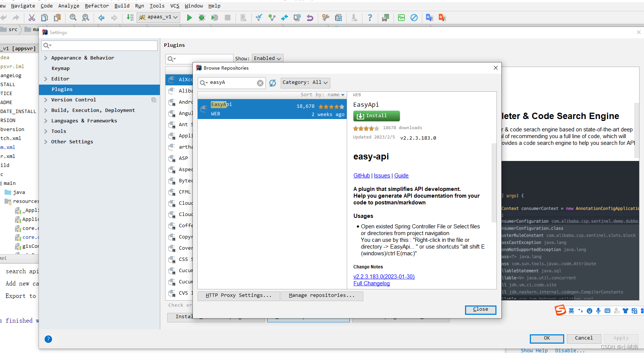
Task: Expand the Other Settings node
Action: coord(46,142)
